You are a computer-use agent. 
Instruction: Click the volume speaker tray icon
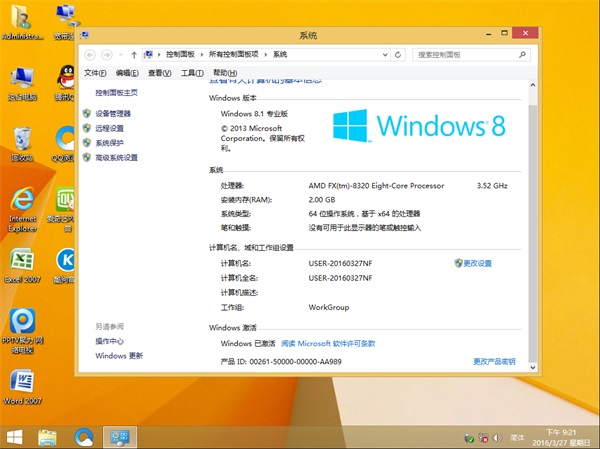click(x=494, y=438)
